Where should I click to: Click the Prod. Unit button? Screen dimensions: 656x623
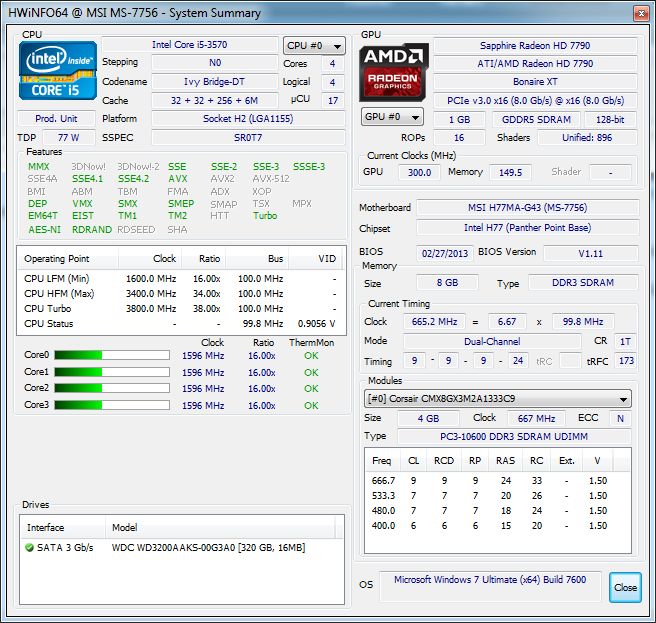coord(56,119)
